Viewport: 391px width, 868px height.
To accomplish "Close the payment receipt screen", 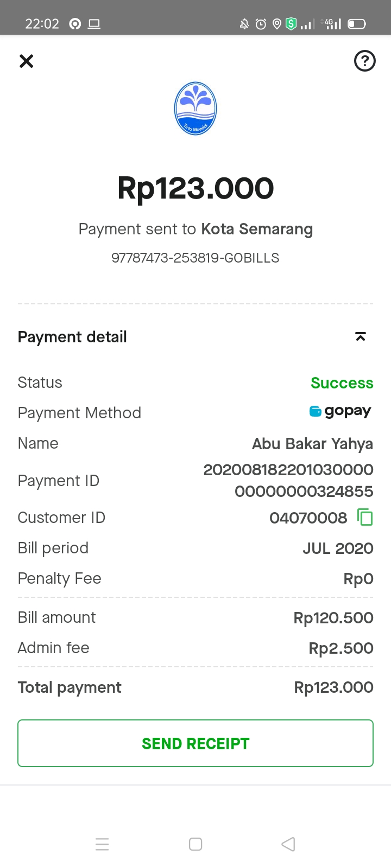I will 26,61.
